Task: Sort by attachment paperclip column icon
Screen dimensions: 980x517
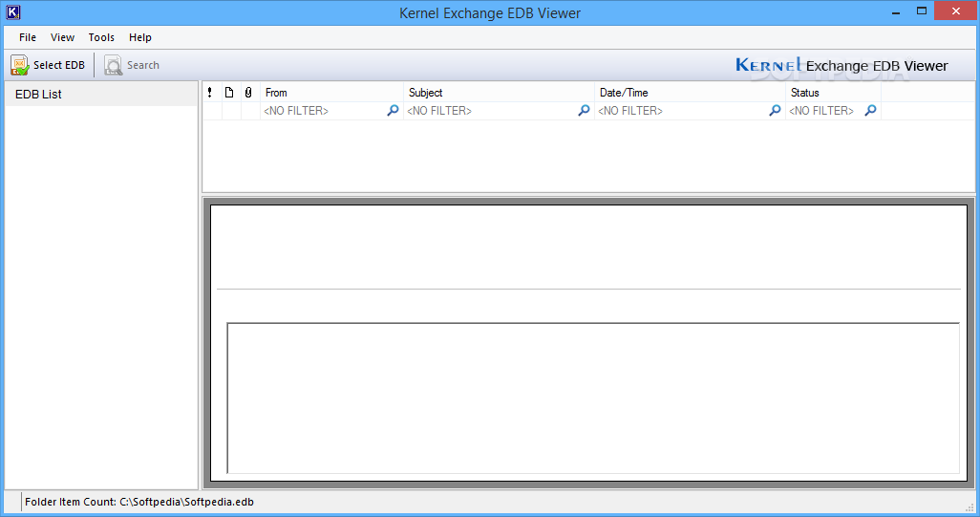Action: [248, 93]
